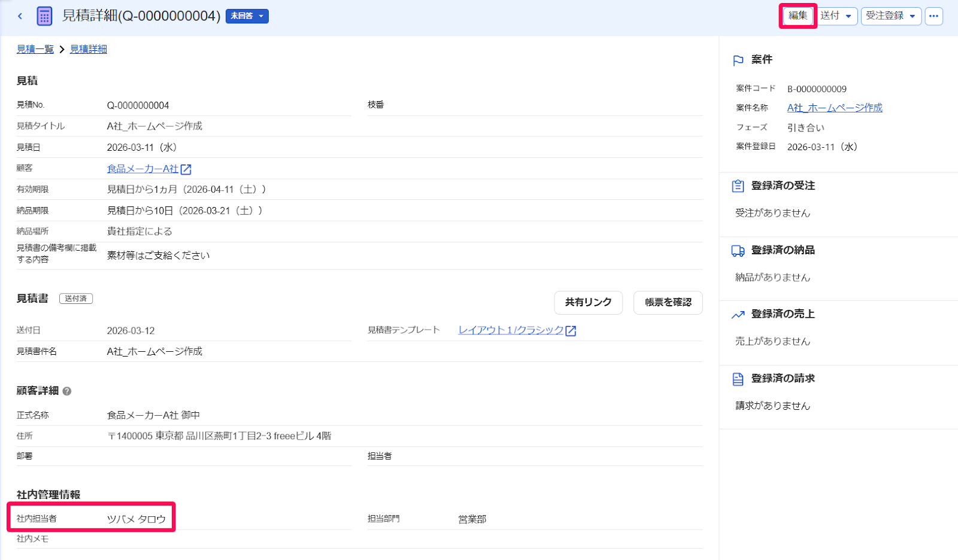The image size is (958, 560).
Task: Click the 請求がありません message
Action: (773, 406)
